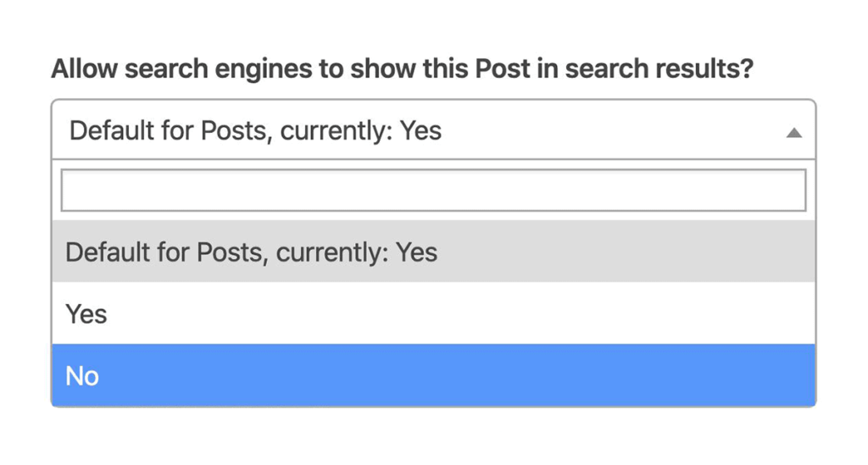The height and width of the screenshot is (465, 868).
Task: Click the "Allow search engines" question label
Action: (402, 69)
